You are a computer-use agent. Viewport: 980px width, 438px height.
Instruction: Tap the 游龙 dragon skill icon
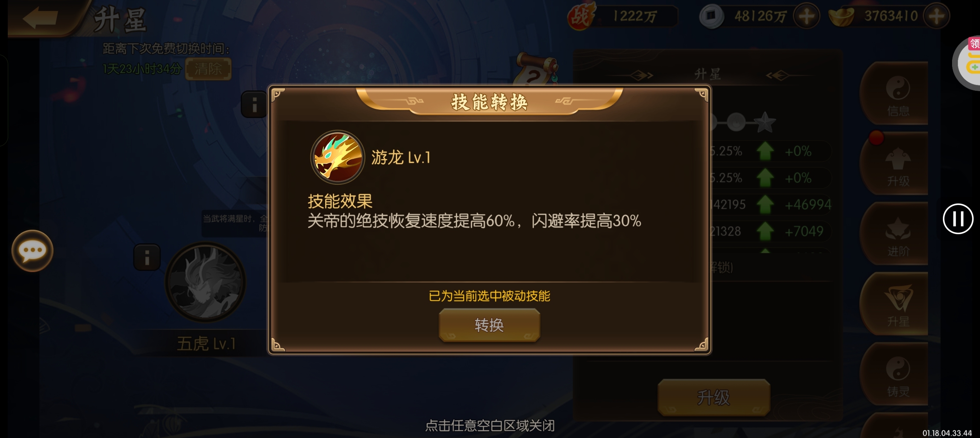[337, 156]
